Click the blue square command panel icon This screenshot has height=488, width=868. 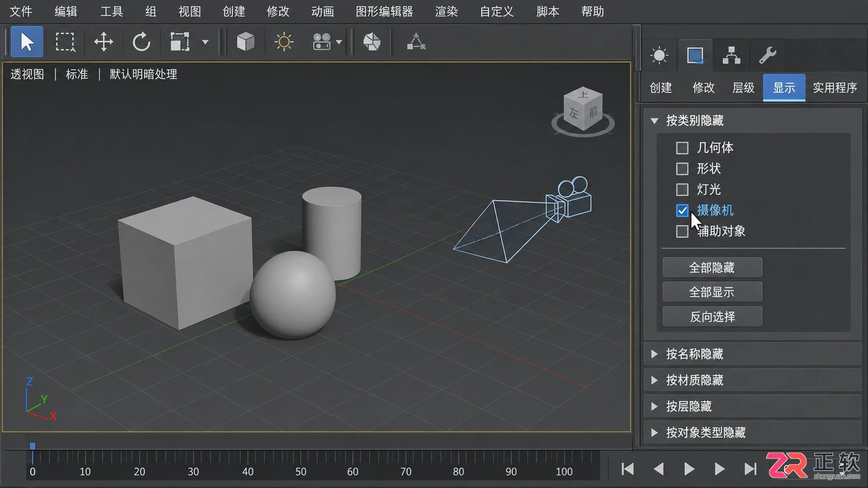(695, 56)
